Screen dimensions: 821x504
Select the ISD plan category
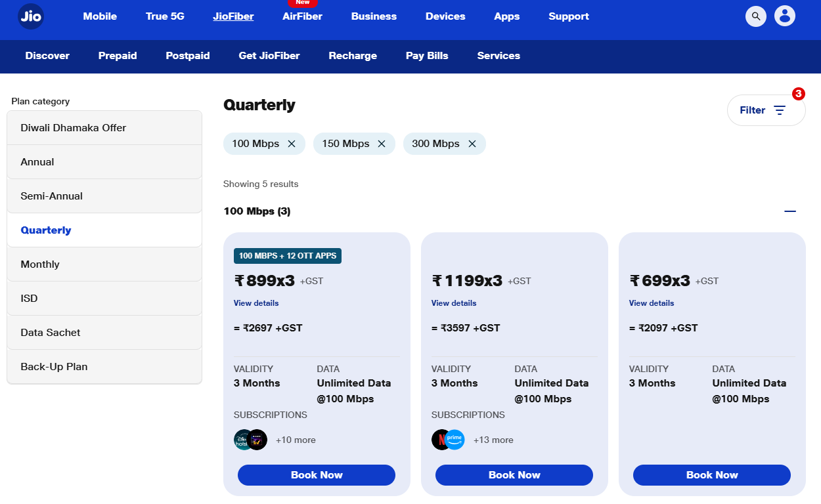104,299
